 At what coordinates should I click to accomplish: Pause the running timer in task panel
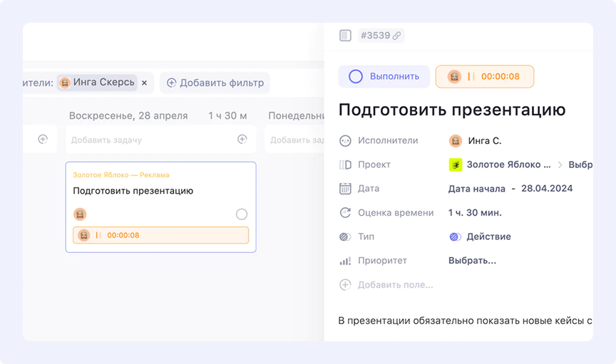point(471,77)
